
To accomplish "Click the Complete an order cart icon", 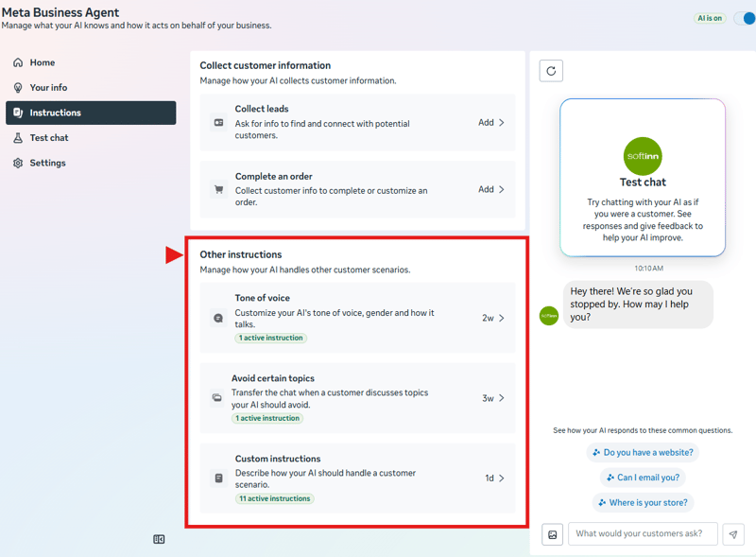I will (218, 189).
